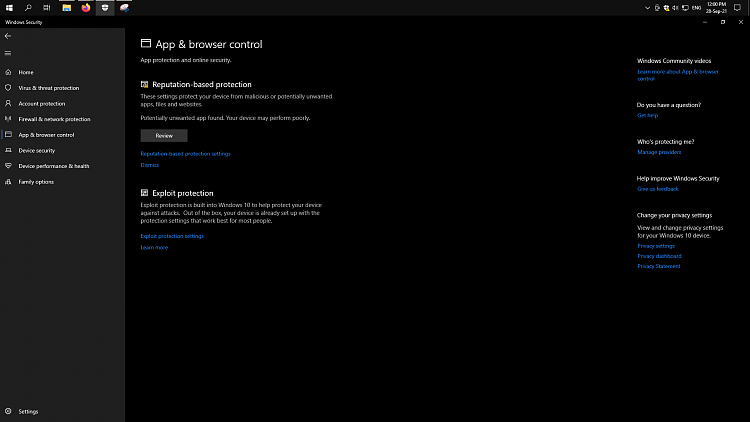Show hidden tray icons chevron
The image size is (750, 422).
[647, 8]
